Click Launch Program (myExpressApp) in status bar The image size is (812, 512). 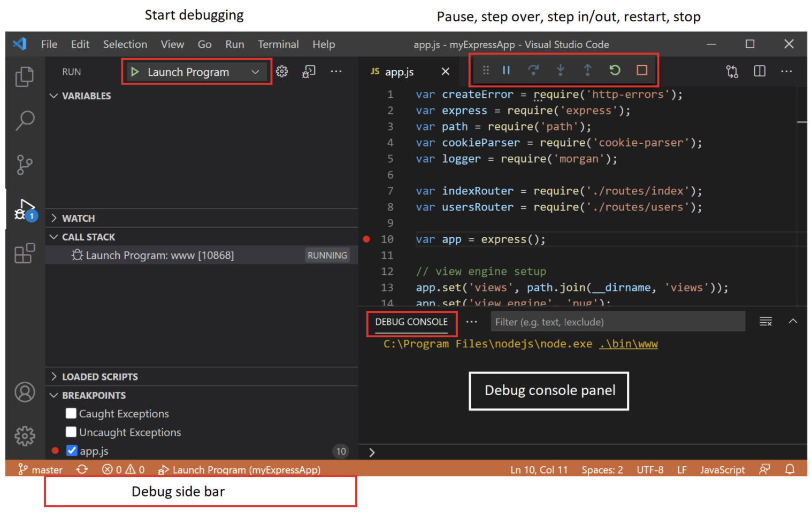(x=239, y=469)
